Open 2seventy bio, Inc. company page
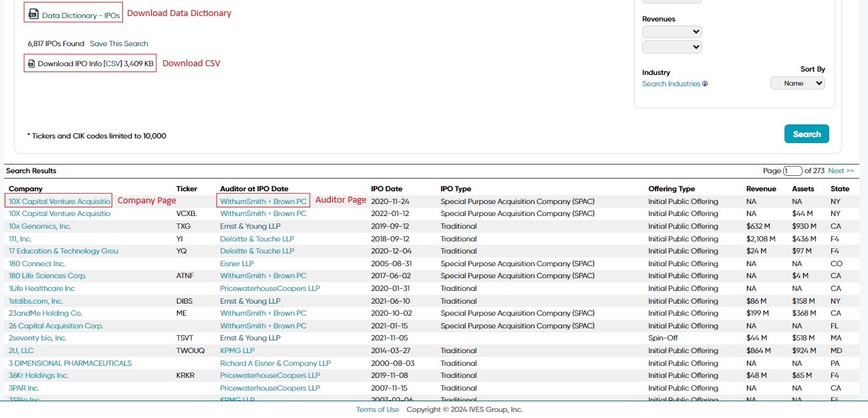 click(37, 338)
